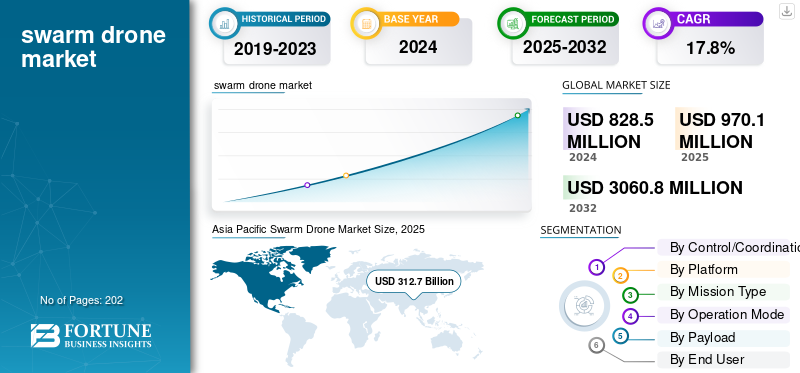800x373 pixels.
Task: Select segmentation number 3 circle
Action: 630,295
